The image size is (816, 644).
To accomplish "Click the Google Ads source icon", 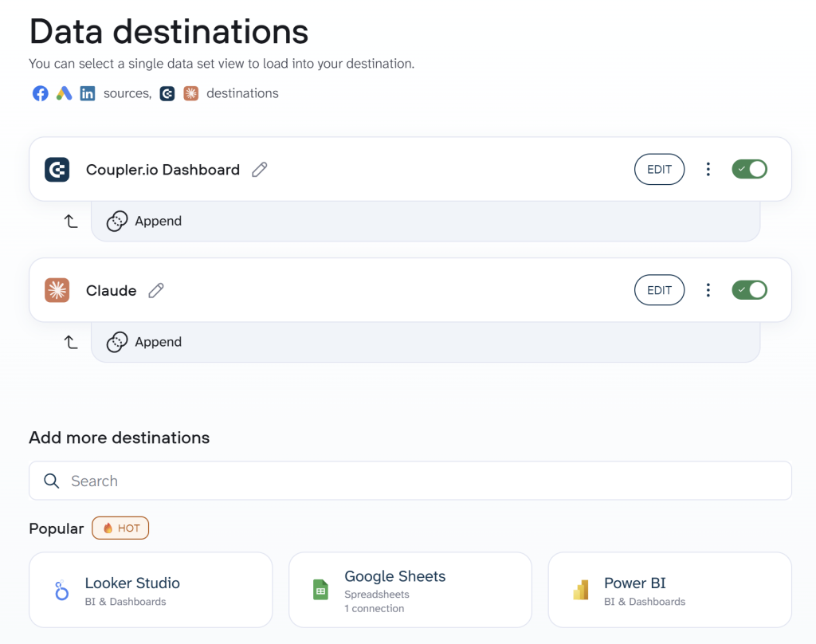I will coord(64,94).
